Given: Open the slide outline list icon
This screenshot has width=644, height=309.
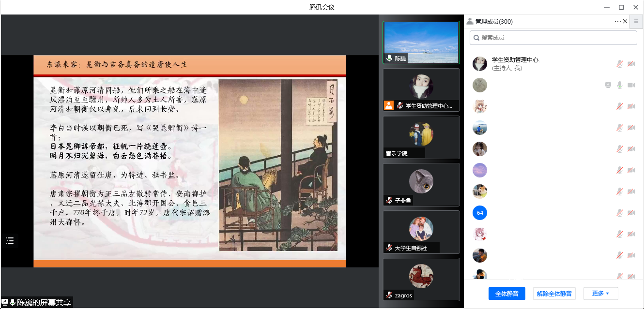Looking at the screenshot, I should (10, 241).
